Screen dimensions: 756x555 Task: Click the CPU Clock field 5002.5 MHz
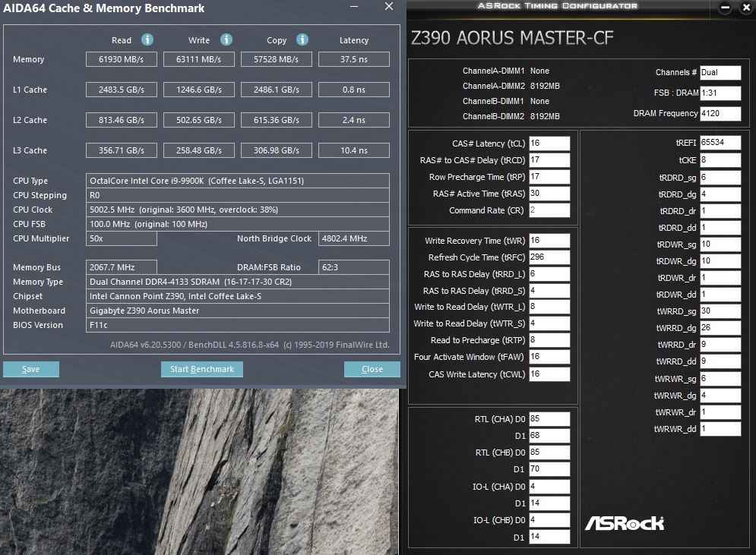coord(238,210)
